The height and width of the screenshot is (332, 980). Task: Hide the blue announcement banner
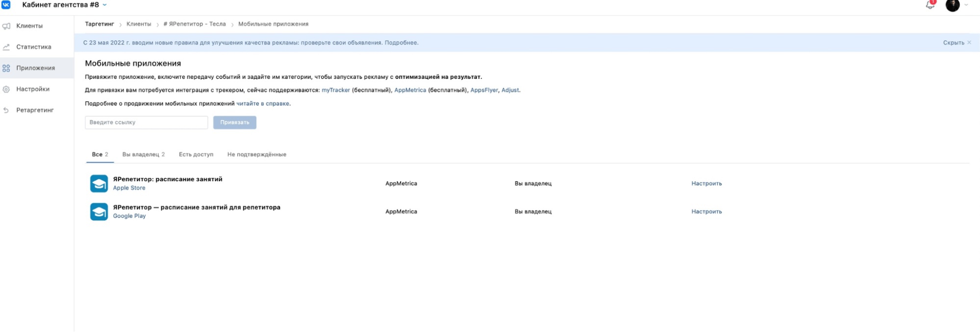tap(956, 43)
